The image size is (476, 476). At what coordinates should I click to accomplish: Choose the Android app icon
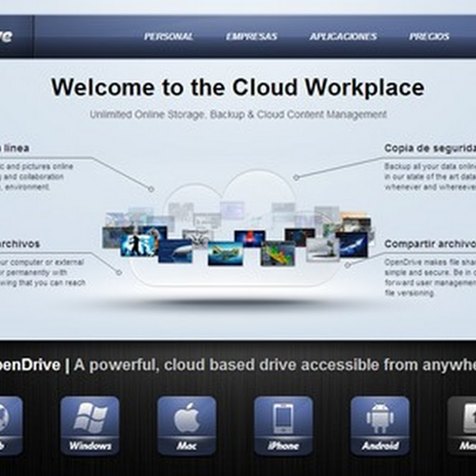[x=380, y=425]
